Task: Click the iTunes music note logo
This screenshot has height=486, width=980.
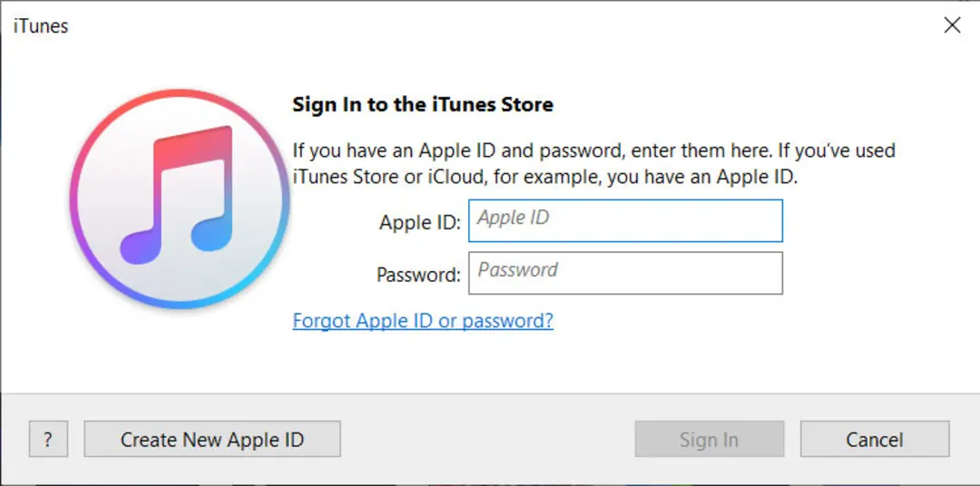Action: [x=181, y=199]
